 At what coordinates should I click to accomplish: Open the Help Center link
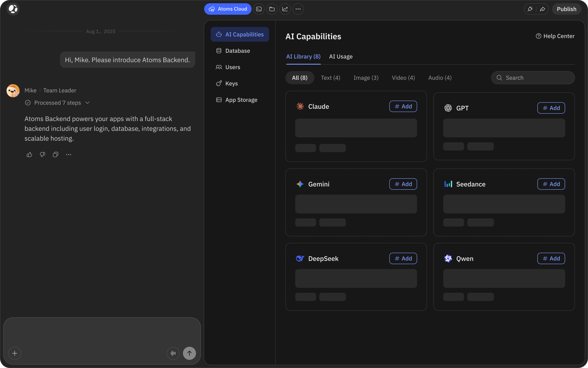555,36
